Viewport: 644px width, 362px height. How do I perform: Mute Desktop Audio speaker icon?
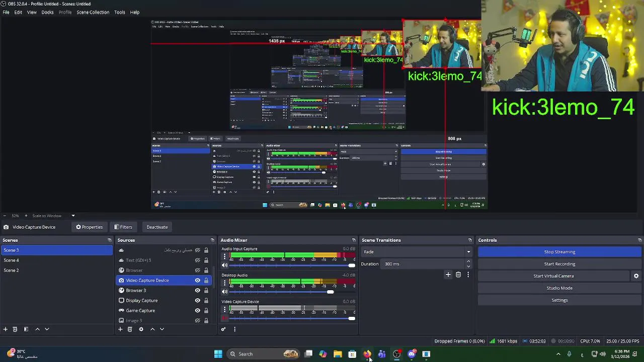225,292
